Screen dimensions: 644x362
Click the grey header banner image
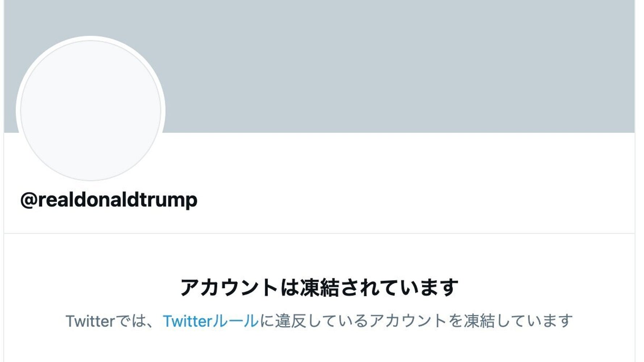(x=362, y=65)
